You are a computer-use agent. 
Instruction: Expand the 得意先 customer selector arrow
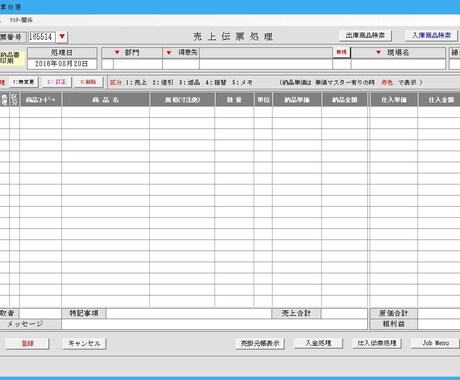point(169,52)
